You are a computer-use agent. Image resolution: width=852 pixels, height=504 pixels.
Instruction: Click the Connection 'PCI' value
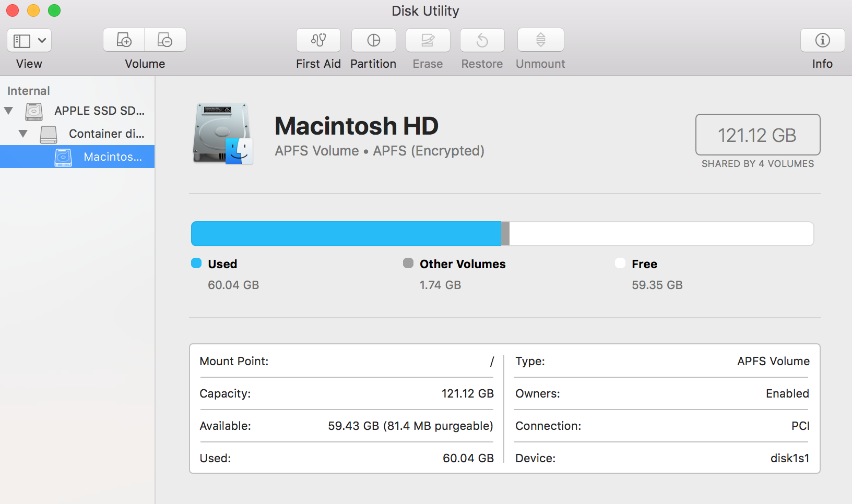click(800, 426)
